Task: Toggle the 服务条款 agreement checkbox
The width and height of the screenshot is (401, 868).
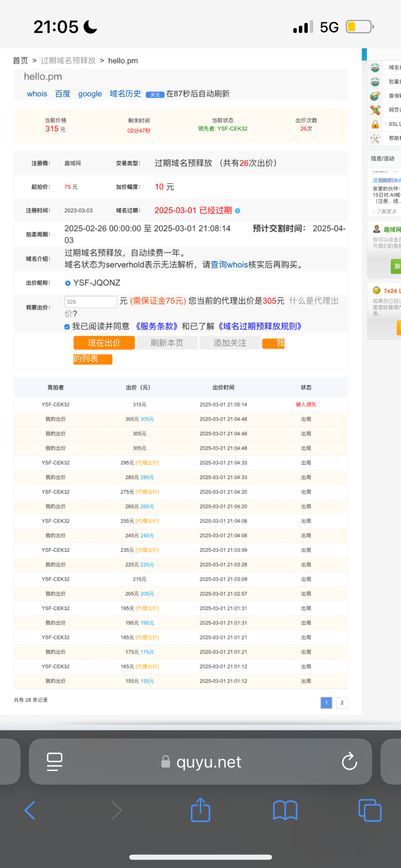Action: click(67, 327)
